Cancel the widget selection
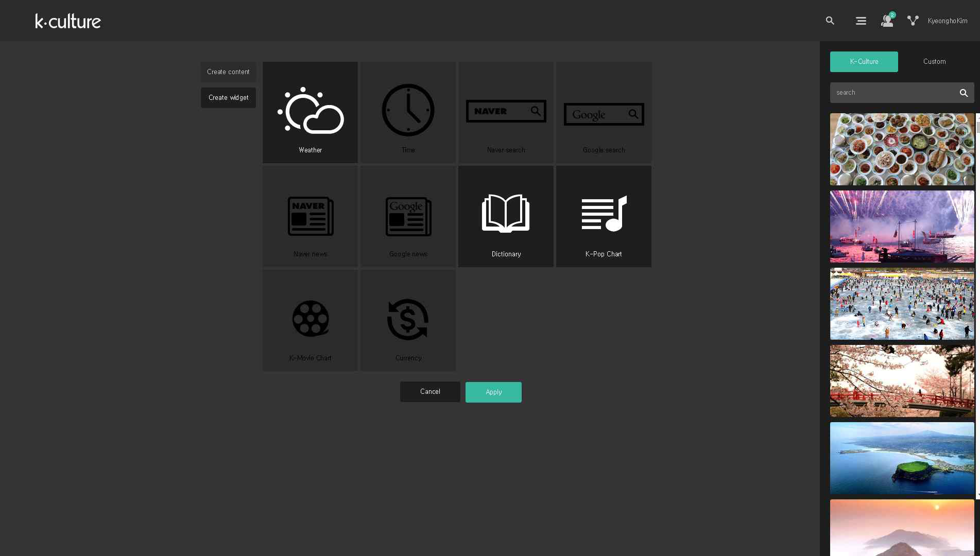980x556 pixels. point(430,392)
